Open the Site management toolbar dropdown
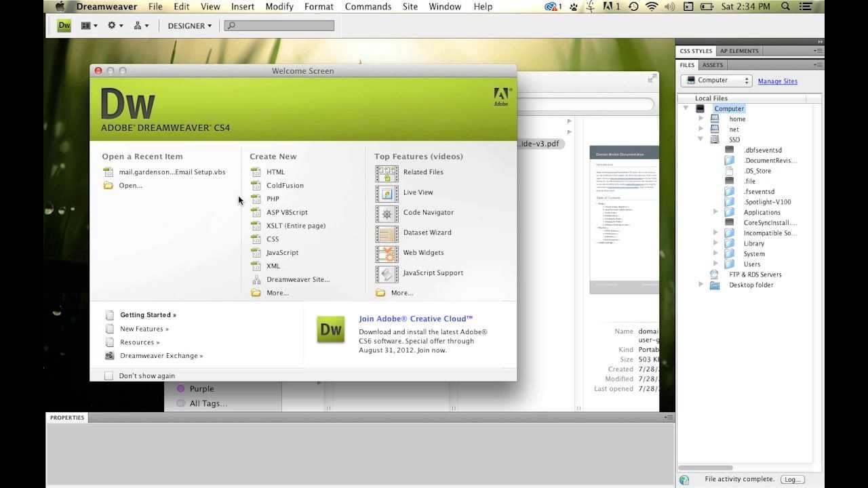 [x=141, y=26]
